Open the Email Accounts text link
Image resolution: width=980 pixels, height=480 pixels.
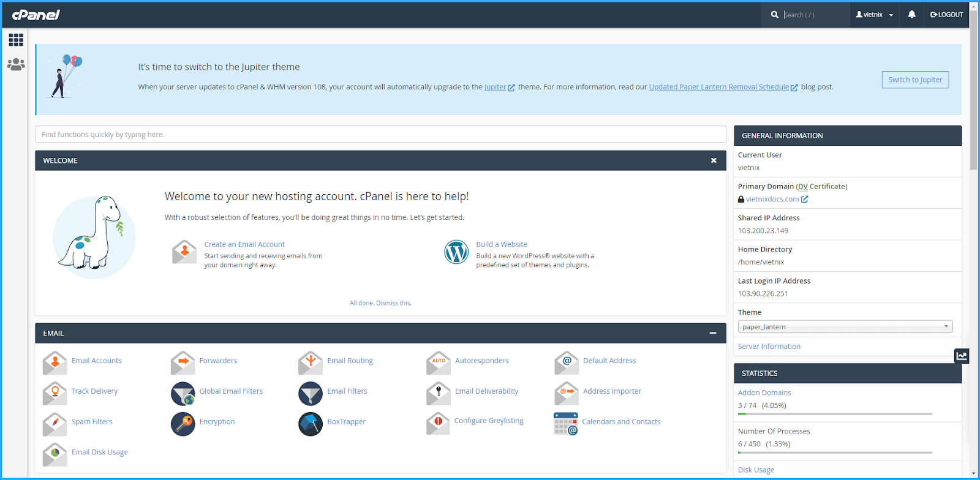pos(97,361)
